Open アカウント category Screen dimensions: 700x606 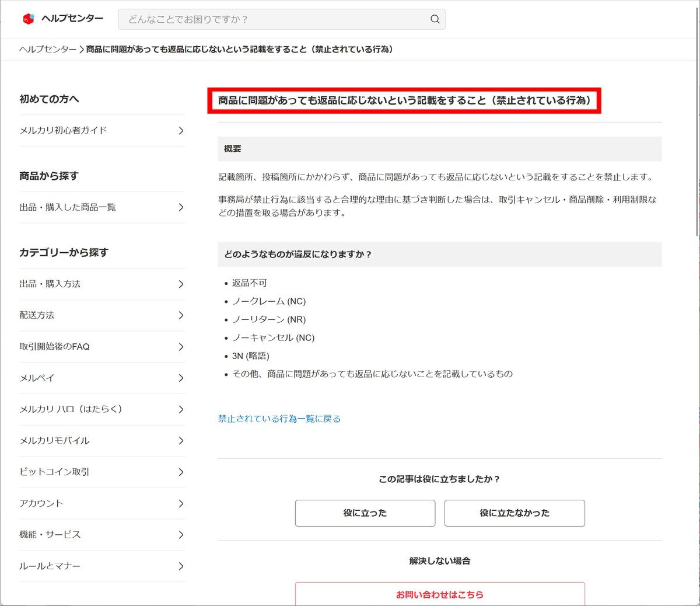pos(102,503)
